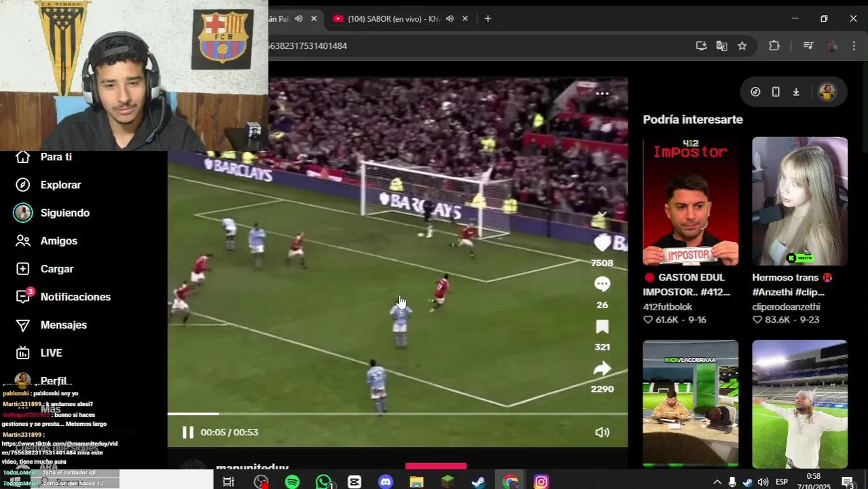Open the taskbar clock showing 0:58

[813, 482]
